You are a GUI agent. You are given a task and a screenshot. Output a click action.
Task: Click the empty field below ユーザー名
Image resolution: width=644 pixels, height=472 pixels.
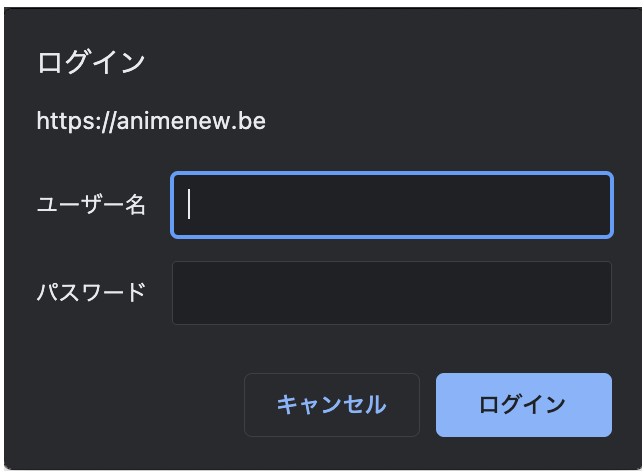coord(392,292)
